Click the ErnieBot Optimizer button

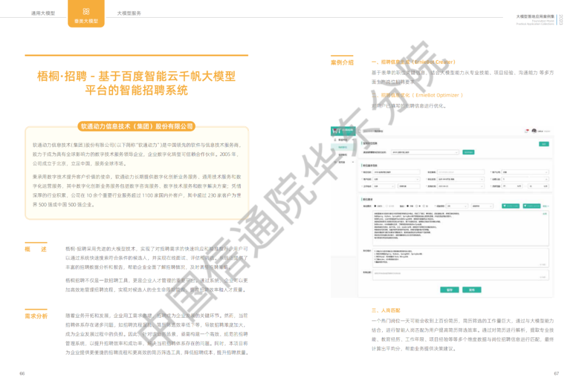532,206
